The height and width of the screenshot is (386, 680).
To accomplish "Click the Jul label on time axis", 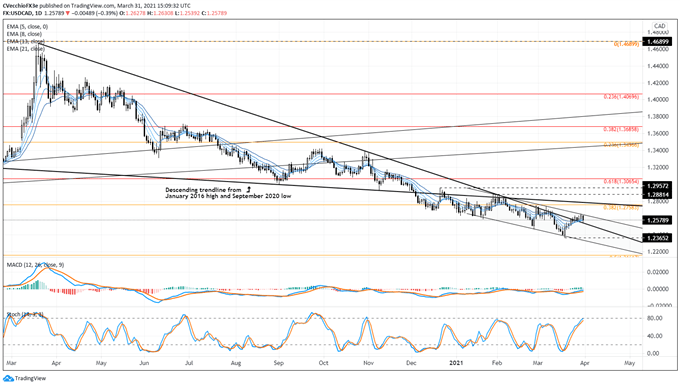I will click(189, 363).
